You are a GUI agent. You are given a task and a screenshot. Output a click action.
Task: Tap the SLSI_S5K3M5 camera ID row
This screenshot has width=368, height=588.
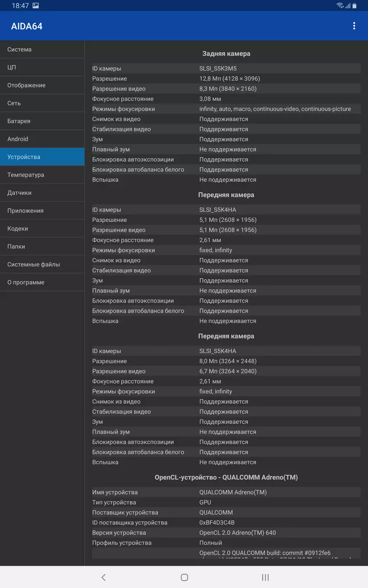tap(226, 68)
